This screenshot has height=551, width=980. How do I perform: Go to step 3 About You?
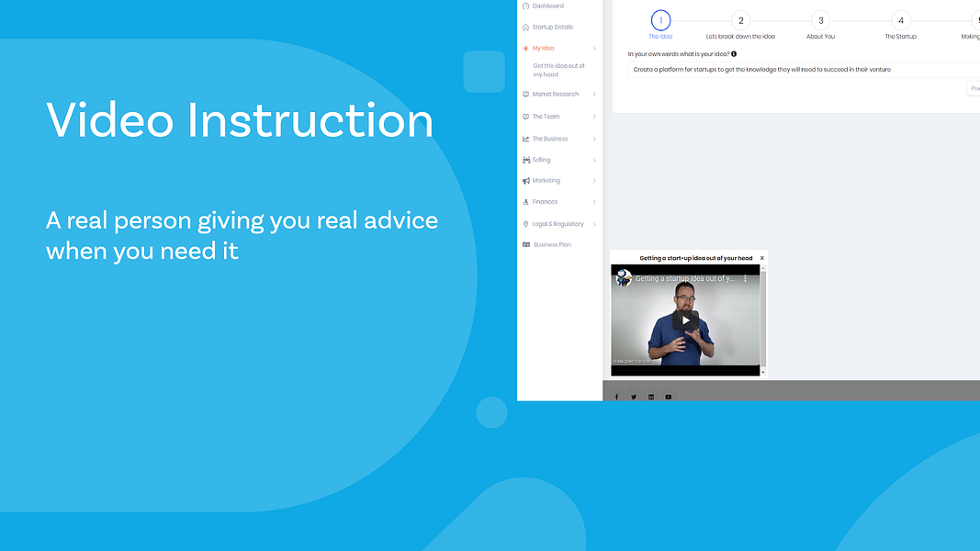tap(820, 20)
